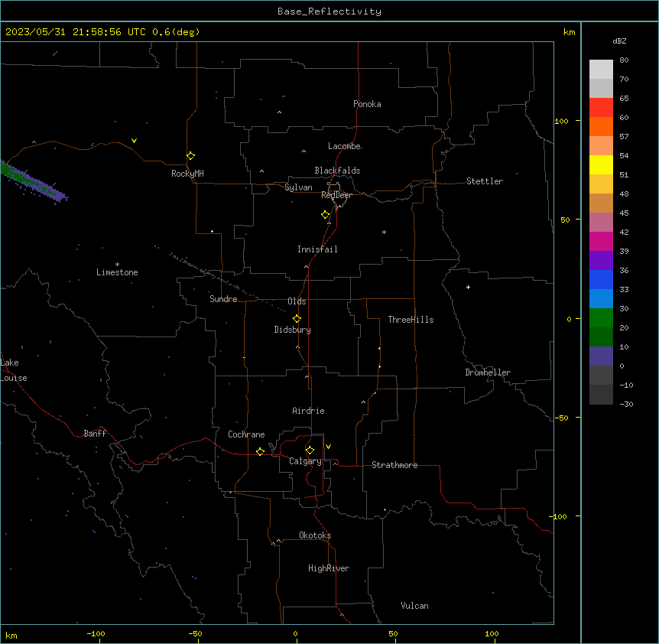Click the Drumheller label
Viewport: 659px width, 644px height.
[x=488, y=372]
